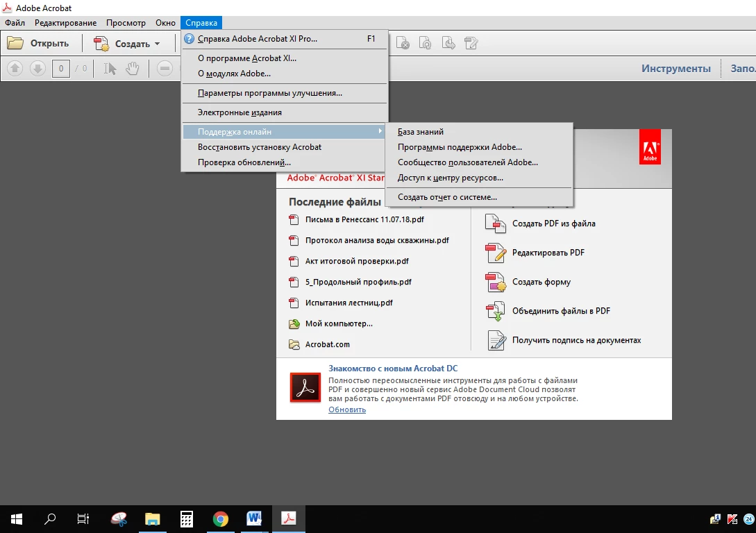
Task: Choose Доступ к центру ресурсов
Action: [x=479, y=178]
